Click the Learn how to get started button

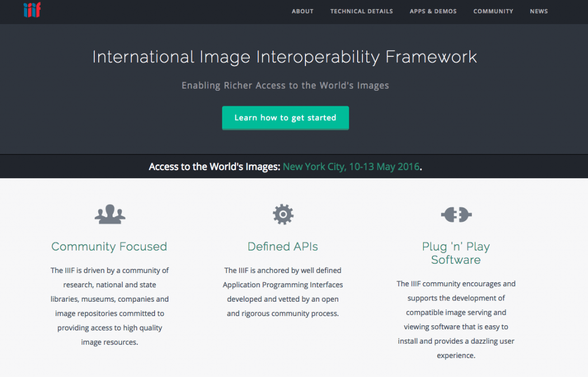[x=285, y=118]
